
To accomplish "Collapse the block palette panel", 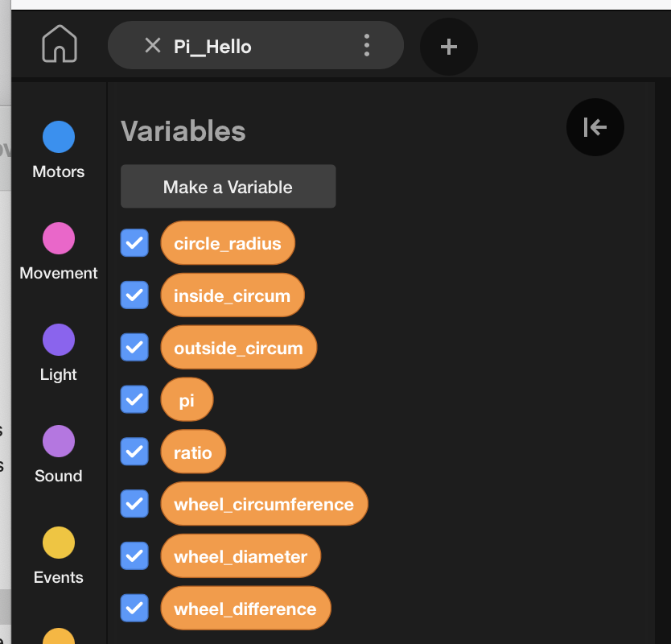I will (595, 126).
